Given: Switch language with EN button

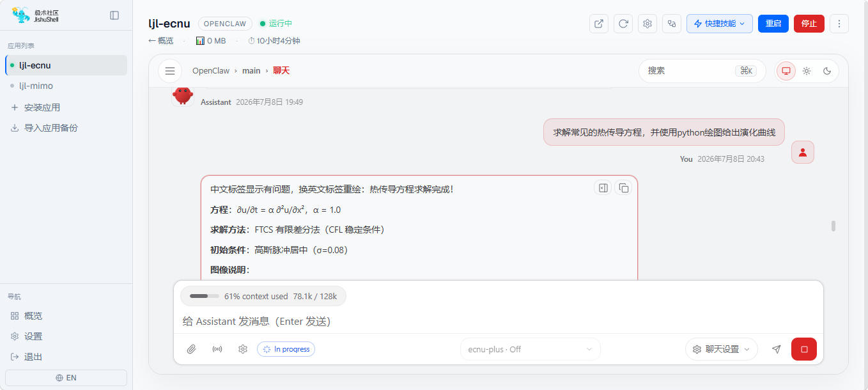Looking at the screenshot, I should point(66,378).
